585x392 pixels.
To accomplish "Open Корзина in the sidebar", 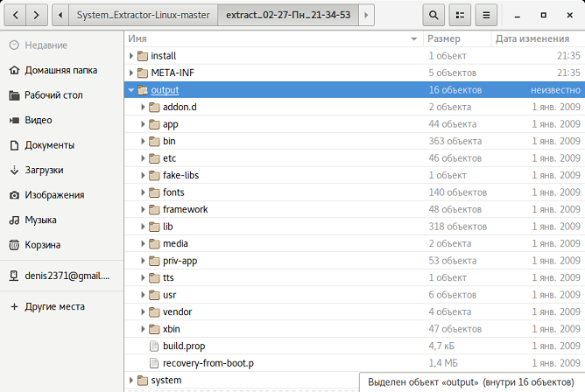I will 61,245.
